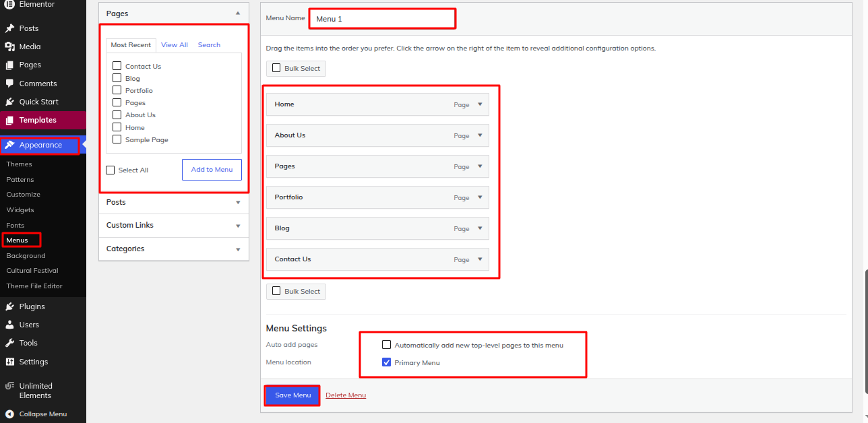Click the Users person icon
Viewport: 868px width, 423px height.
9,325
